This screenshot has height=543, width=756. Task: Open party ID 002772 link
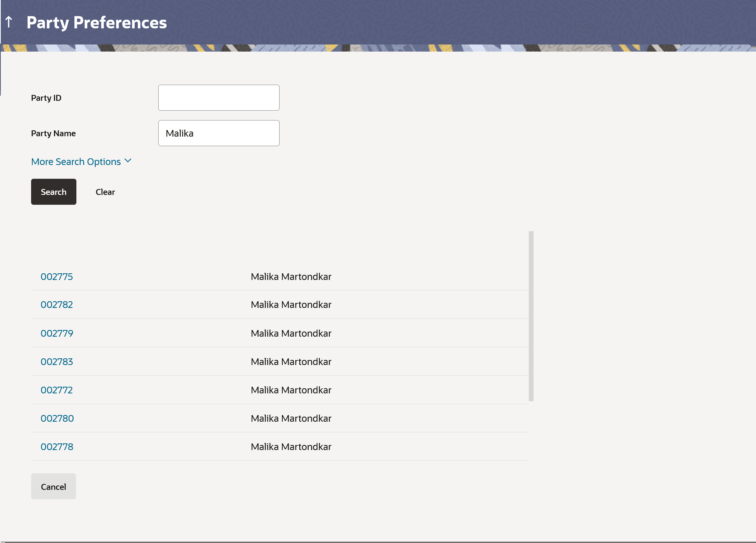(x=57, y=390)
